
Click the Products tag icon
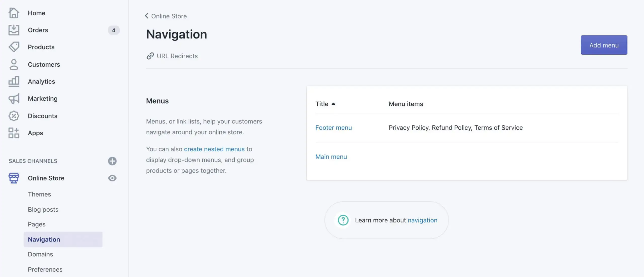click(14, 47)
